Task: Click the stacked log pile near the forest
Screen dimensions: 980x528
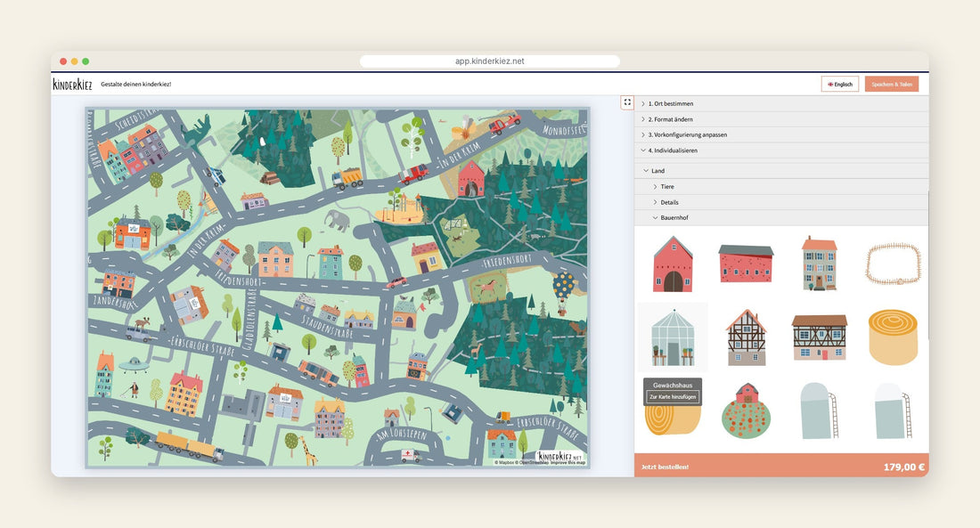Action: coord(270,178)
